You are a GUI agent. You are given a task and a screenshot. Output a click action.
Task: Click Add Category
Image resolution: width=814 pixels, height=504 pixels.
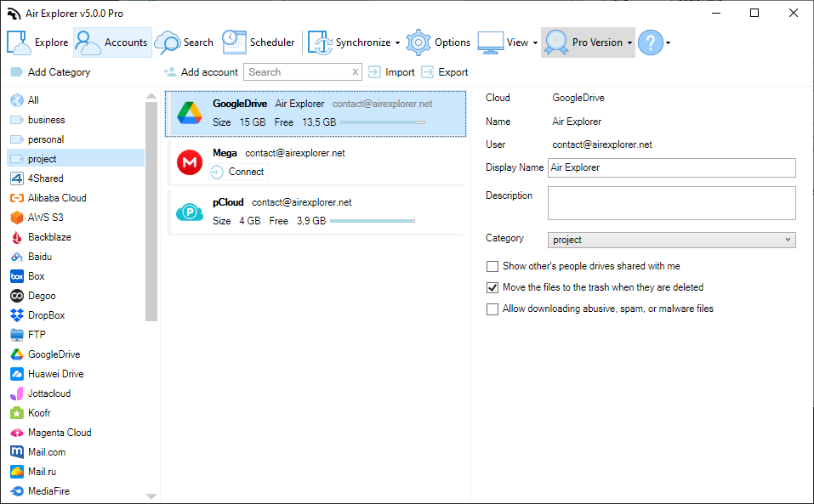[50, 72]
